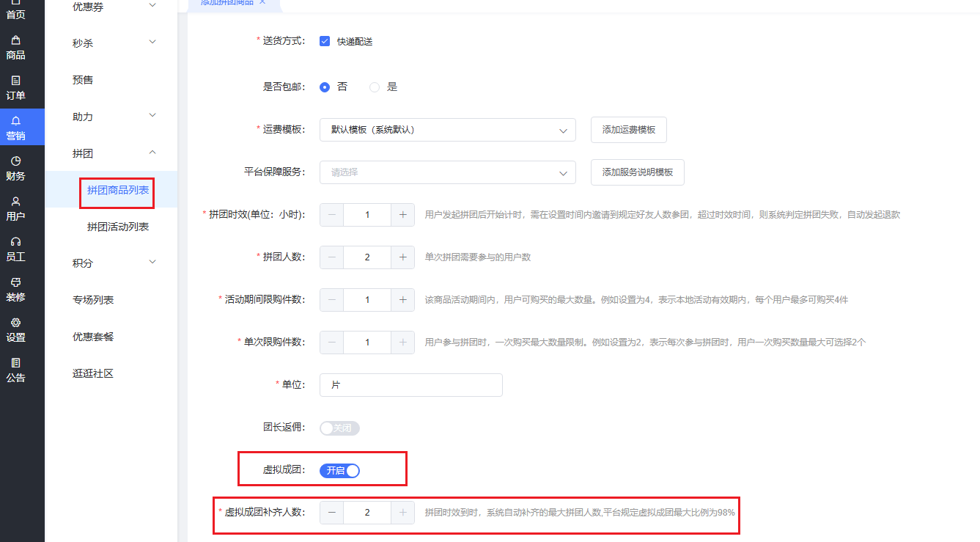Image resolution: width=980 pixels, height=542 pixels.
Task: Click the 虚拟成团补齐人数 number input
Action: pyautogui.click(x=367, y=513)
